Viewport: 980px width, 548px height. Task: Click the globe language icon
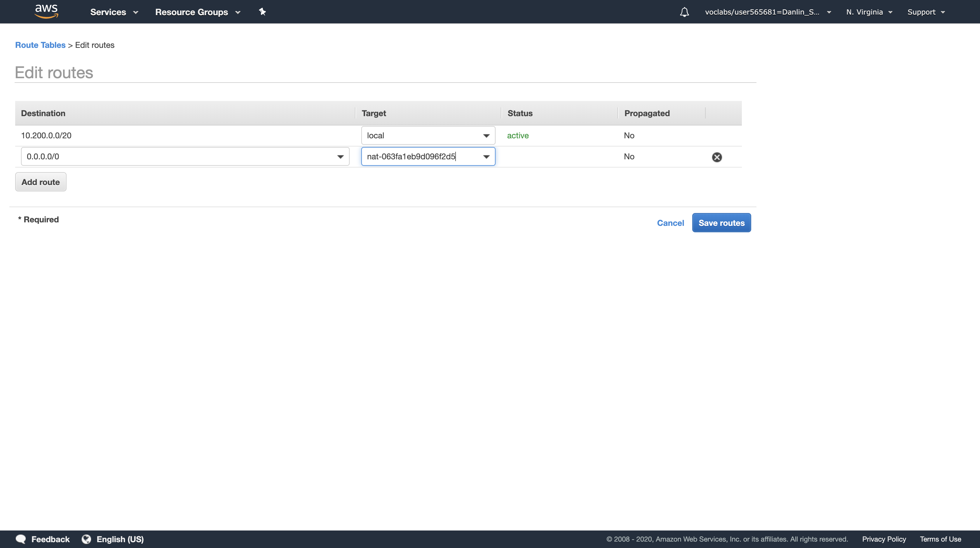point(86,539)
